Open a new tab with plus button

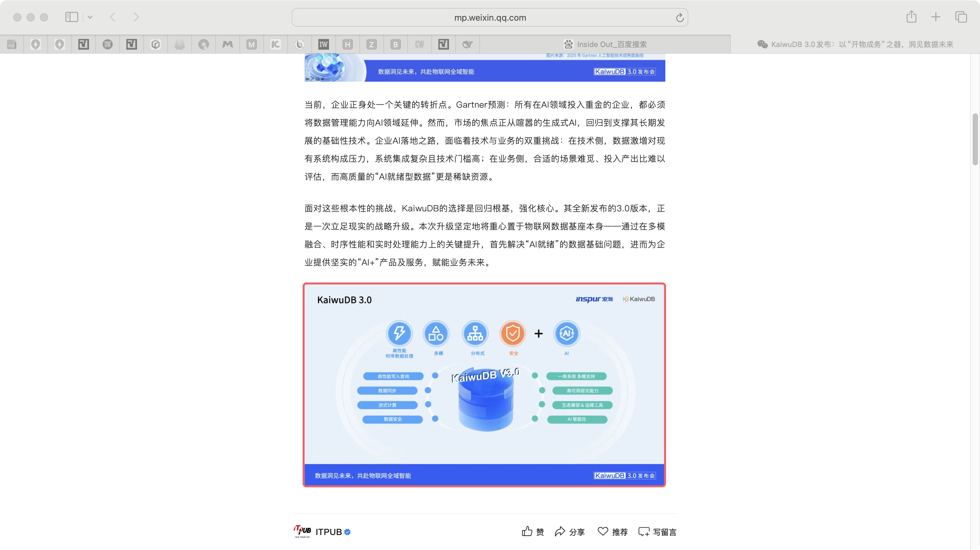click(935, 17)
